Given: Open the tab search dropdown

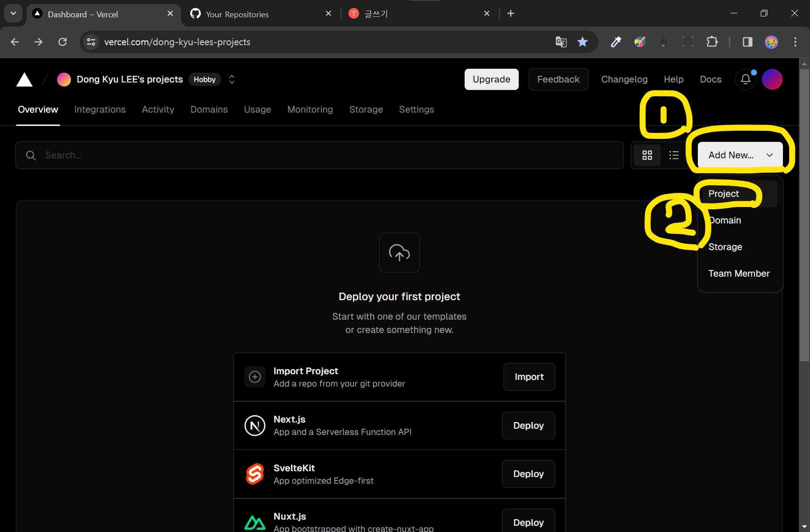Looking at the screenshot, I should (13, 13).
